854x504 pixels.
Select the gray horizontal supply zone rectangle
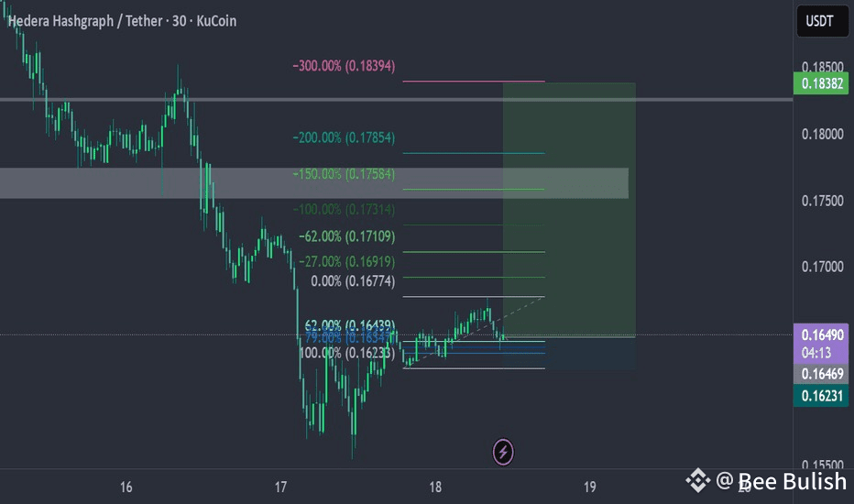point(313,183)
